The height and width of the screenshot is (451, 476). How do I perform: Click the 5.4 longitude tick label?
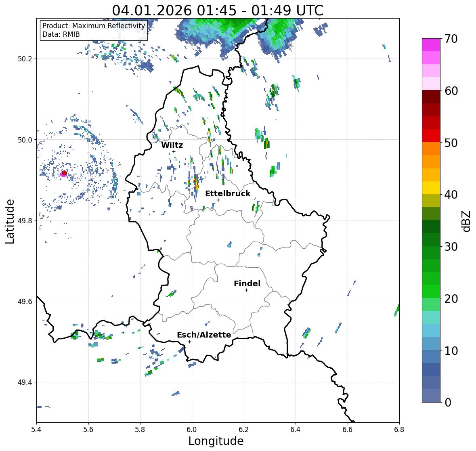(x=36, y=430)
